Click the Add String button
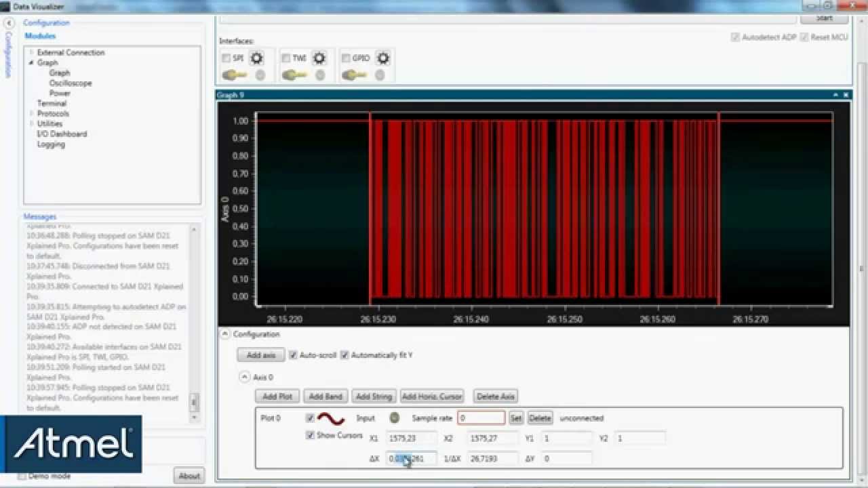The image size is (868, 488). click(x=374, y=396)
